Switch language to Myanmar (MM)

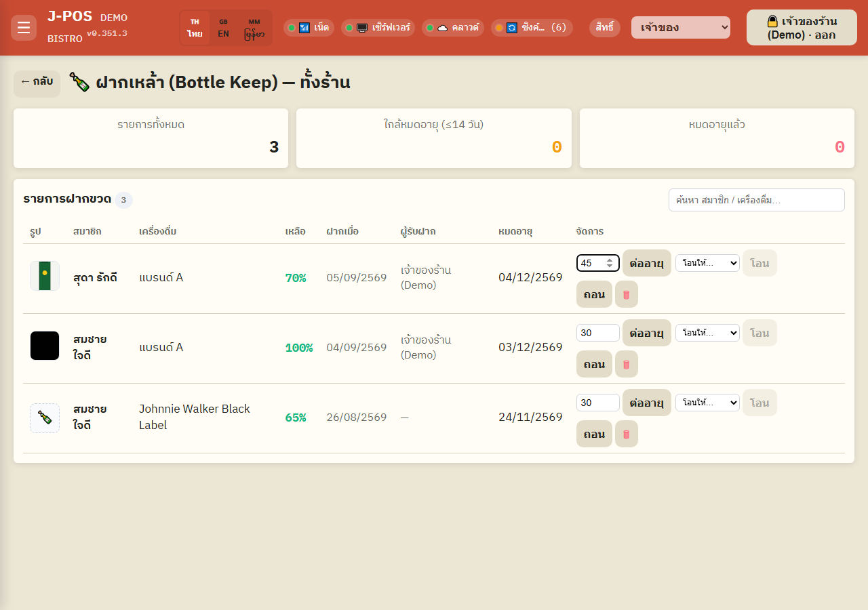tap(254, 28)
